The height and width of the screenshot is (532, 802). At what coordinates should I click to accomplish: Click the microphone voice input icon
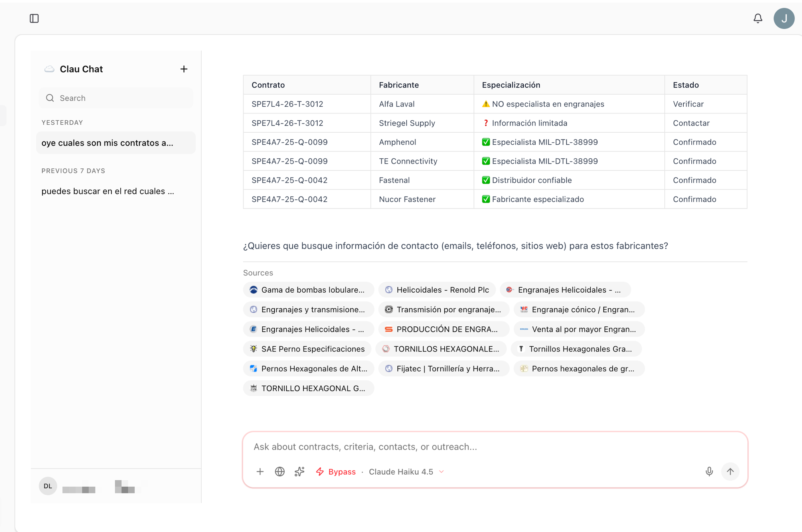(709, 471)
